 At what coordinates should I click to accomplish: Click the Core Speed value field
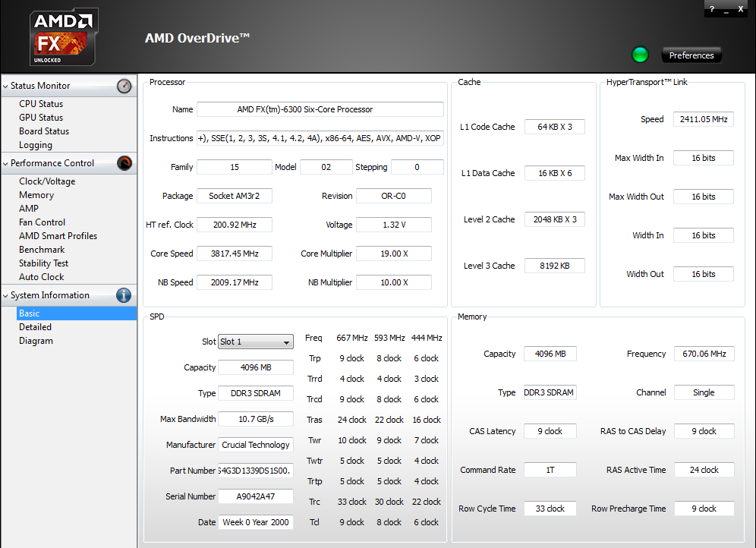coord(235,254)
